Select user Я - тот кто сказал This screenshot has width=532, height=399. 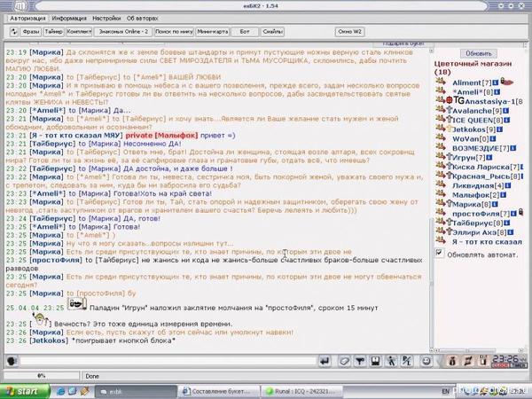tap(487, 242)
